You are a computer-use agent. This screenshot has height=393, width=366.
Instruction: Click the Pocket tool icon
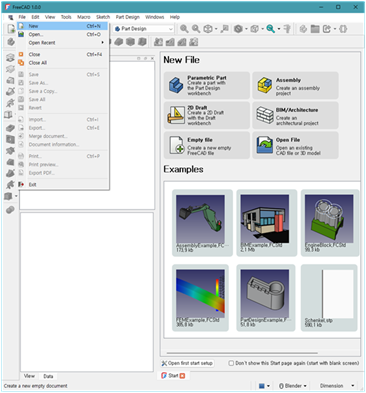pos(10,128)
